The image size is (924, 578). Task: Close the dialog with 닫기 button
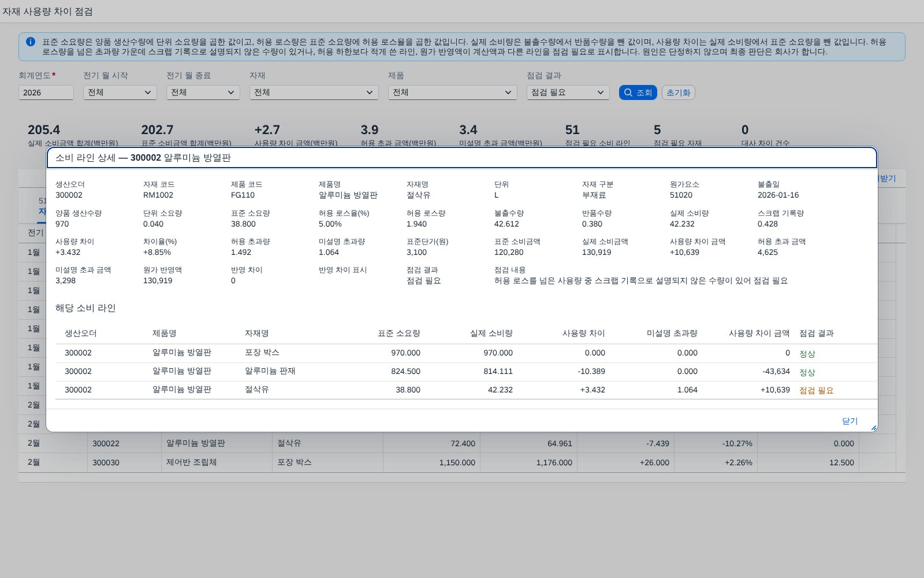pos(850,421)
